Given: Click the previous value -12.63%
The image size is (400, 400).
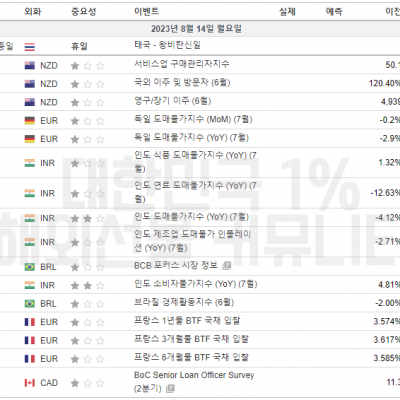Looking at the screenshot, I should coord(385,193).
